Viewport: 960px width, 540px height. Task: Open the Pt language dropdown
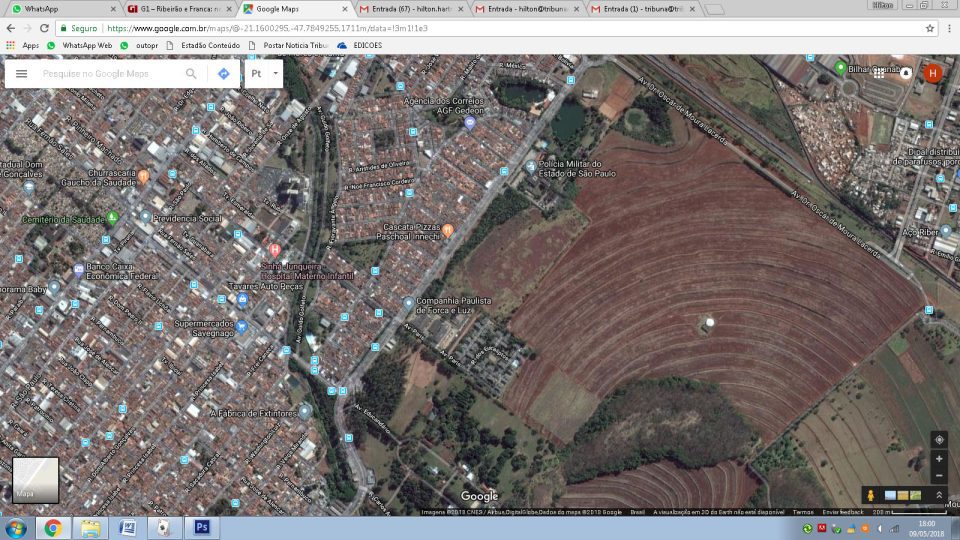263,74
